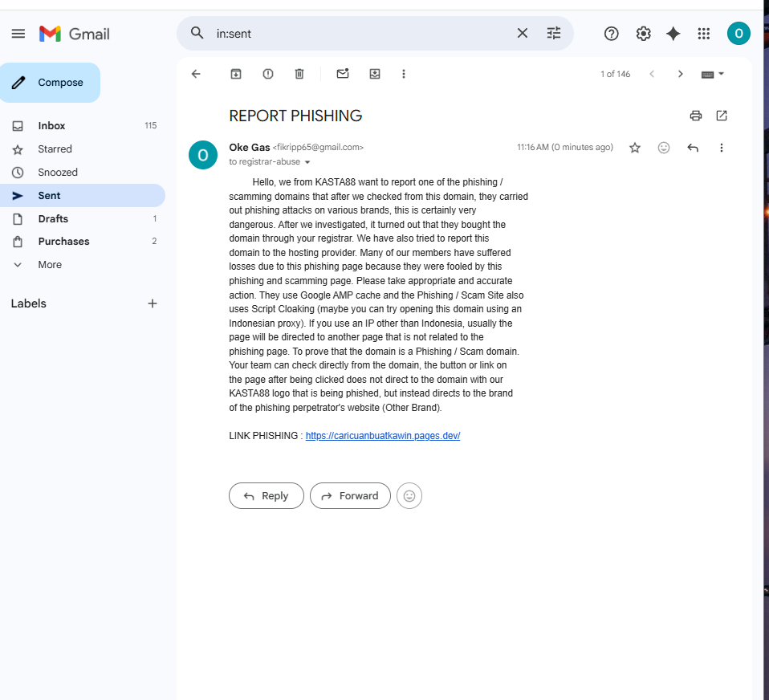Click the 1 of 146 counter

click(615, 74)
